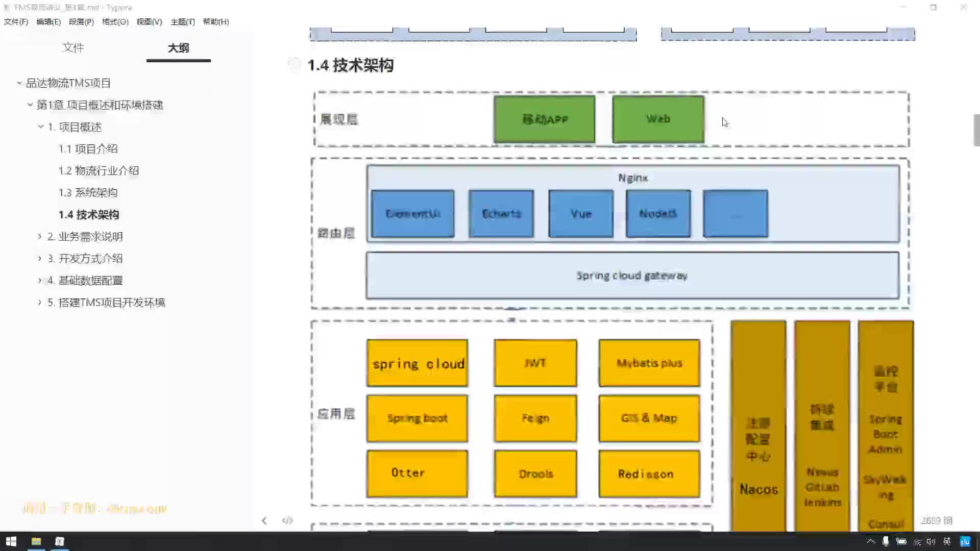The width and height of the screenshot is (980, 551).
Task: Expand the 2. 业务需求说明 section
Action: click(40, 236)
